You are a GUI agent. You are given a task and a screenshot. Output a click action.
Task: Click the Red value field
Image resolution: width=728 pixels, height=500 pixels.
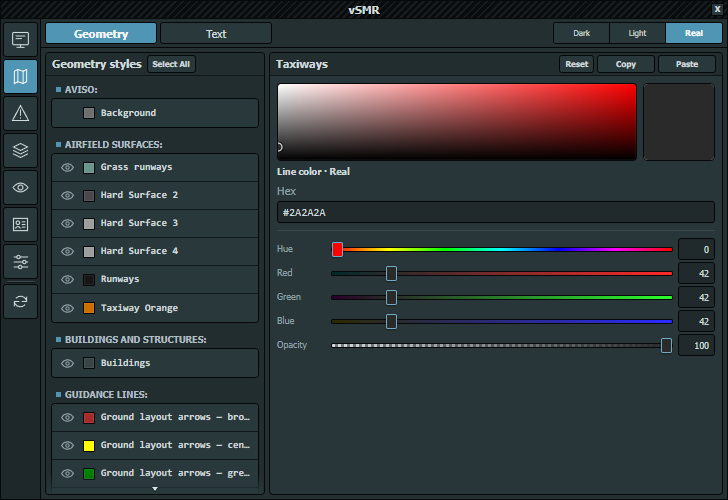pos(696,273)
